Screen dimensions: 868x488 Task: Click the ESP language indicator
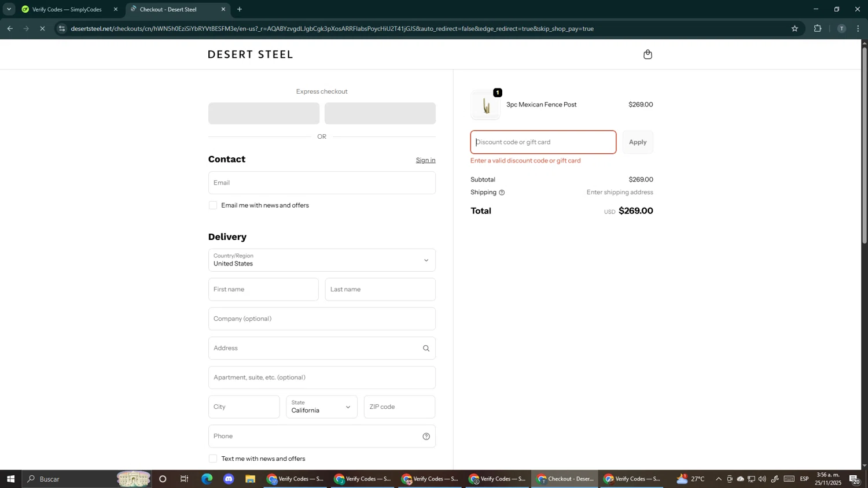804,479
